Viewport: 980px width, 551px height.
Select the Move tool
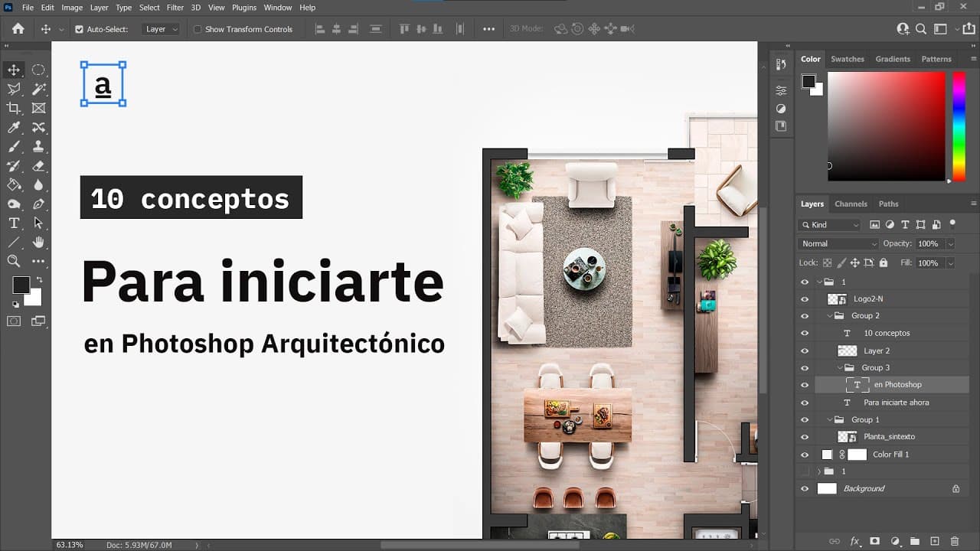click(x=14, y=70)
